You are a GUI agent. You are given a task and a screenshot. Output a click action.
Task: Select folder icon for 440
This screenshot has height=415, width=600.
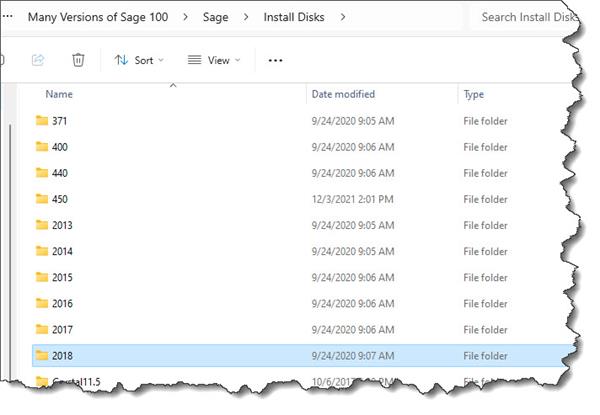[42, 173]
